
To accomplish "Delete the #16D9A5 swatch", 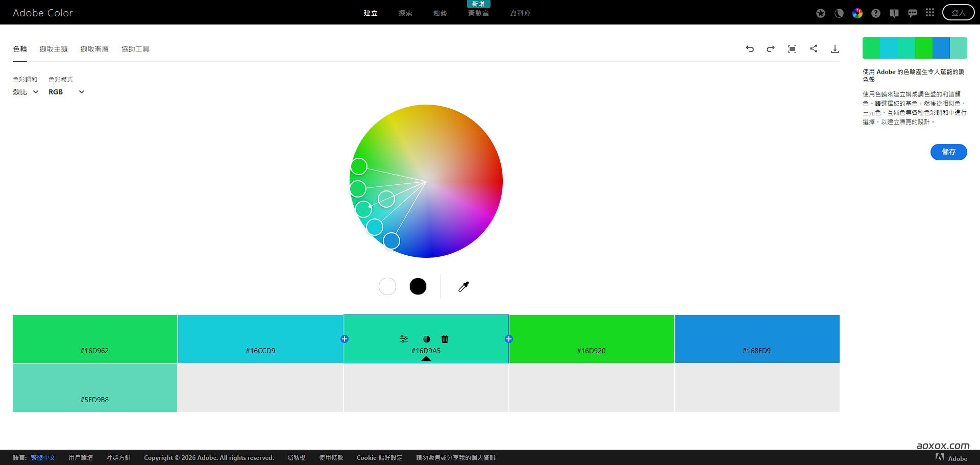I will click(444, 338).
